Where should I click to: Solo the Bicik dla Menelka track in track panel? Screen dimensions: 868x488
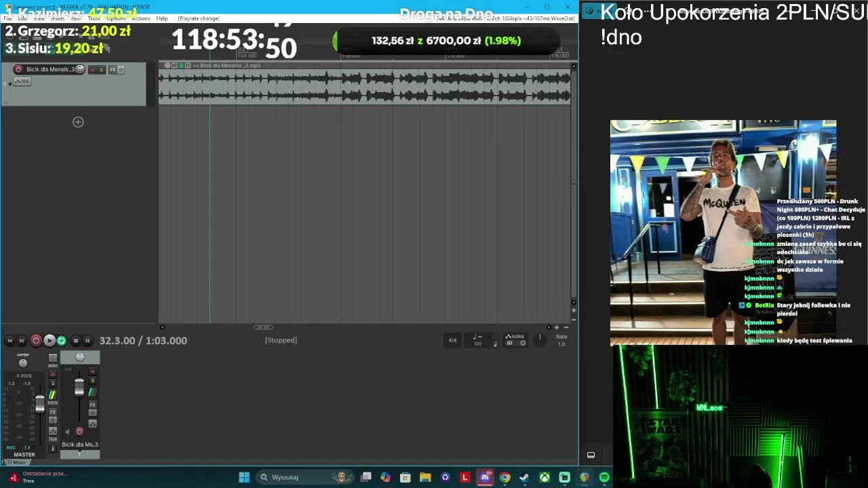pyautogui.click(x=101, y=70)
